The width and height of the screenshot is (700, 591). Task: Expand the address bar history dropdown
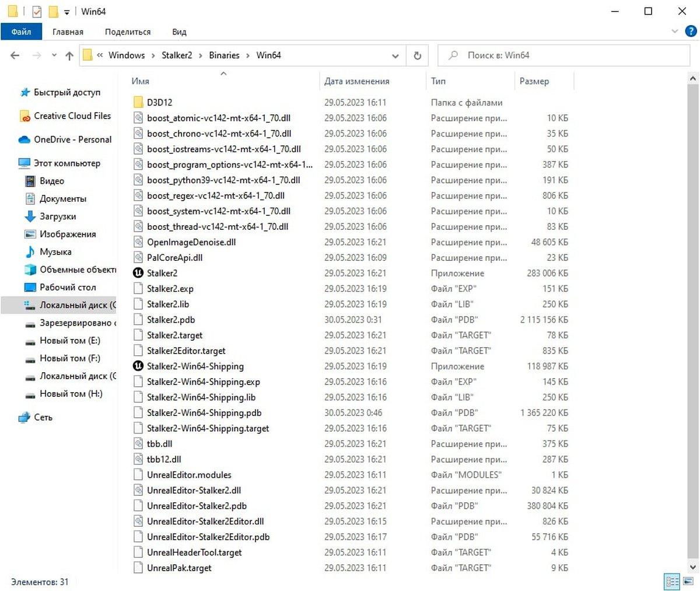pos(395,55)
